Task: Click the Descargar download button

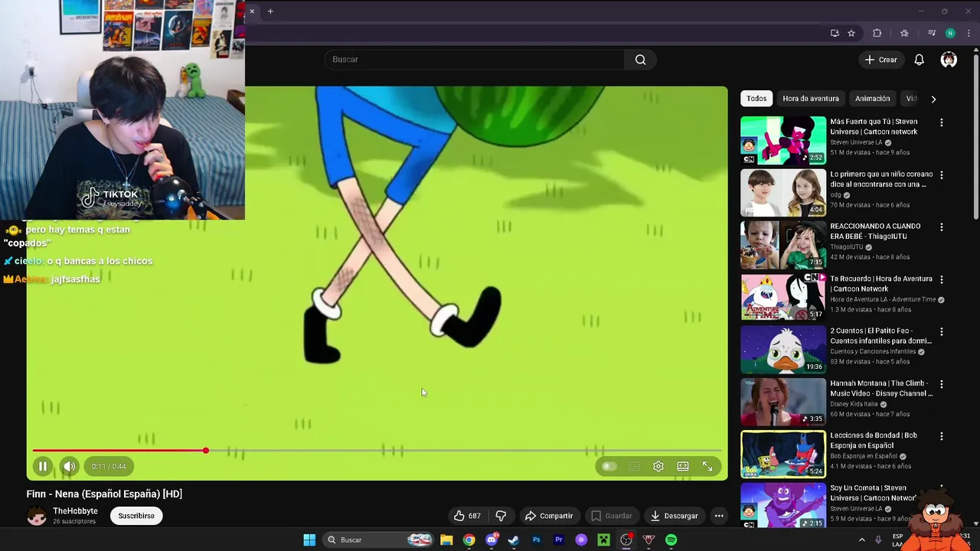Action: (x=674, y=516)
